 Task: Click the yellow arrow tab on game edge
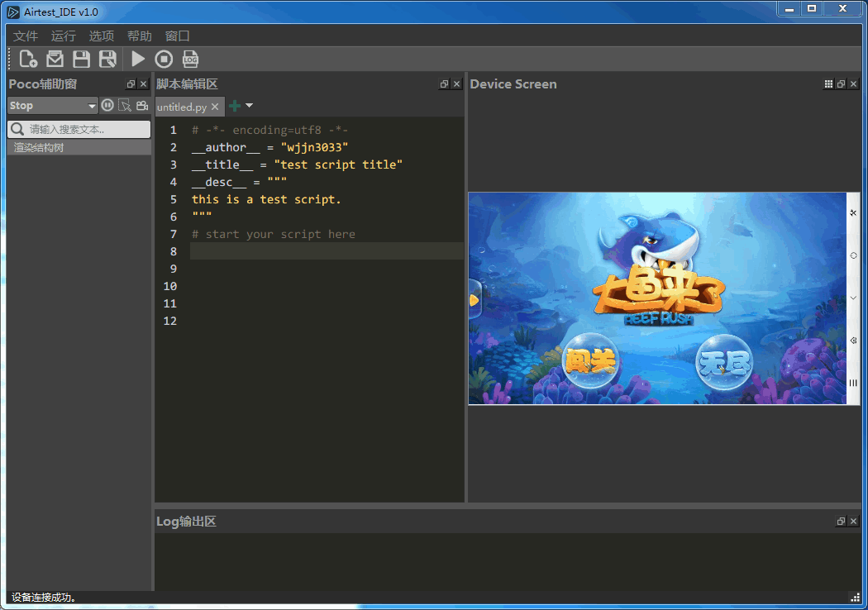(x=474, y=300)
